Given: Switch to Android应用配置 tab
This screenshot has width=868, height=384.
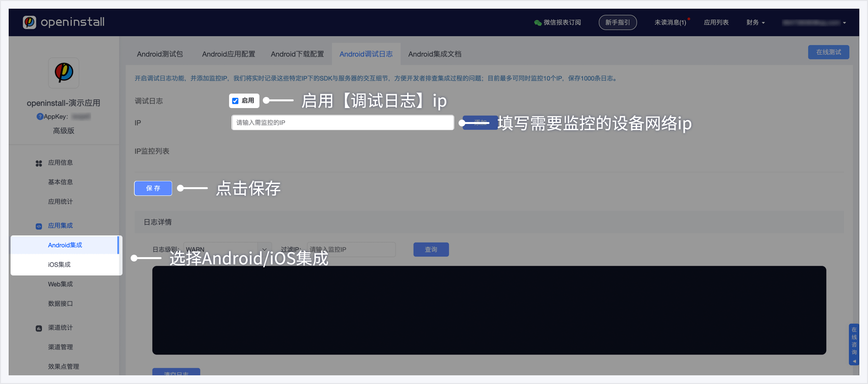Looking at the screenshot, I should [229, 54].
